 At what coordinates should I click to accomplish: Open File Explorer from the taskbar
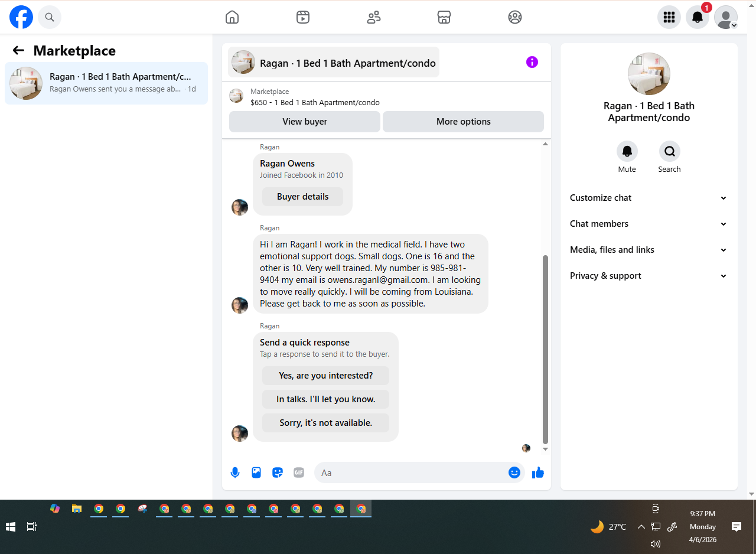click(x=77, y=509)
